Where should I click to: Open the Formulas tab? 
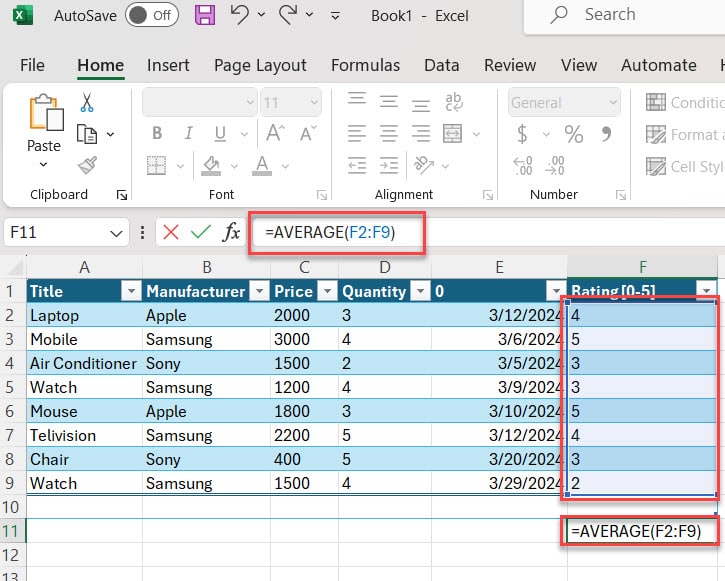click(365, 65)
